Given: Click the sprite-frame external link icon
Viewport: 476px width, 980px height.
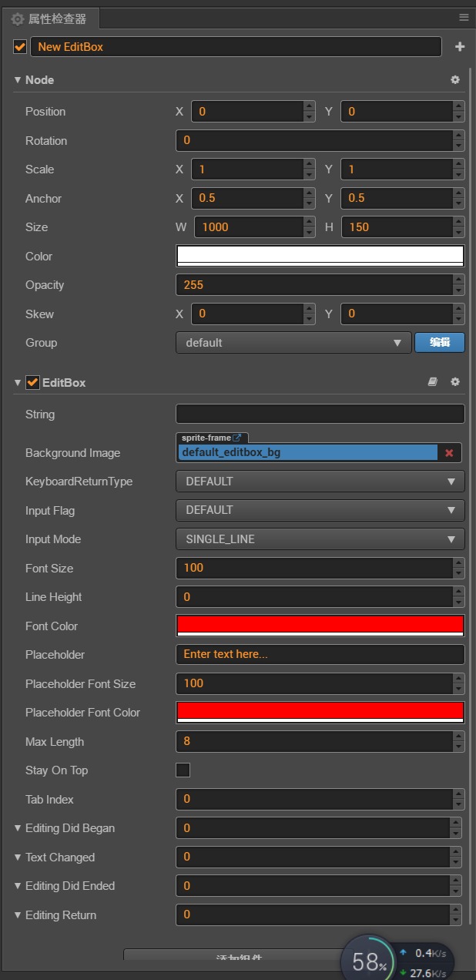Looking at the screenshot, I should (237, 438).
